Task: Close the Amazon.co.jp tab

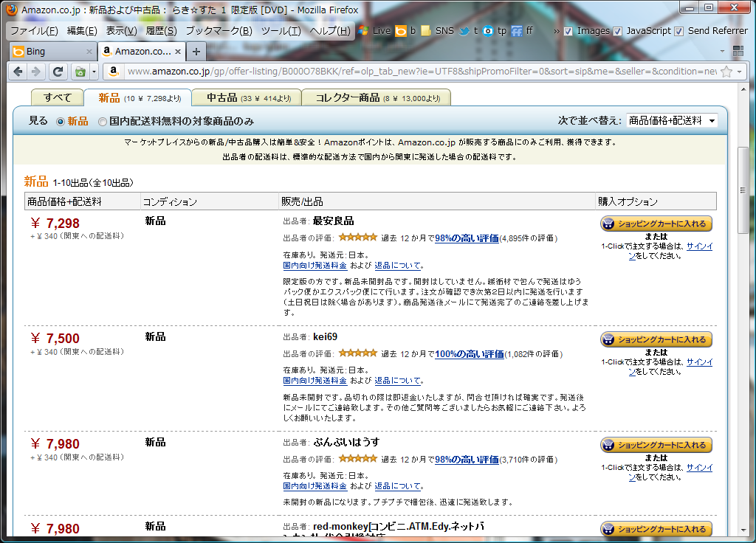Action: point(178,52)
